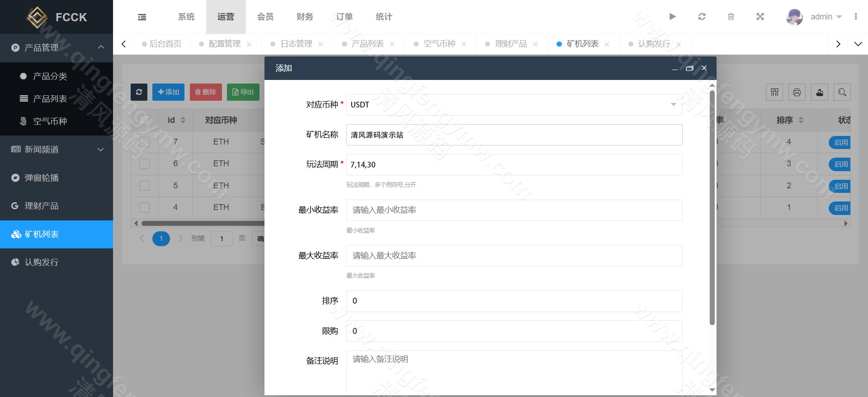Check the checkbox for row id 5
The height and width of the screenshot is (397, 868).
[144, 186]
